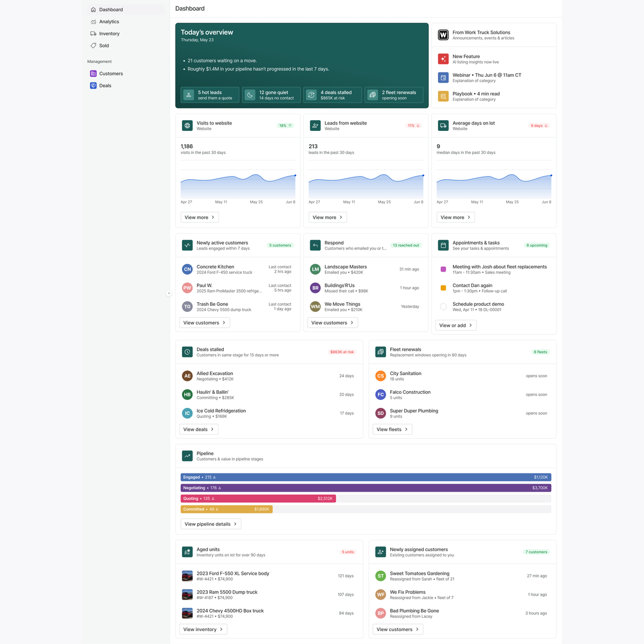The width and height of the screenshot is (644, 644).
Task: Click the Deals stalled clock icon
Action: click(x=187, y=352)
